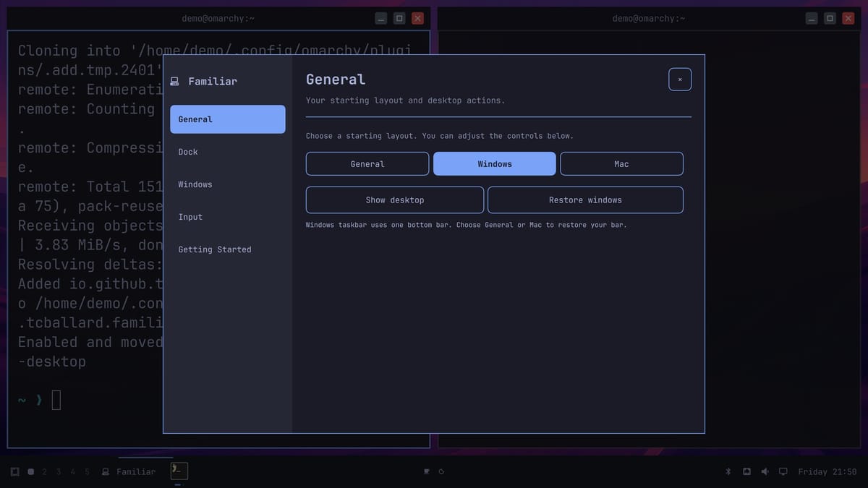Maximize the right demo@omarchy terminal
Screen dimensions: 868x488
click(830, 18)
